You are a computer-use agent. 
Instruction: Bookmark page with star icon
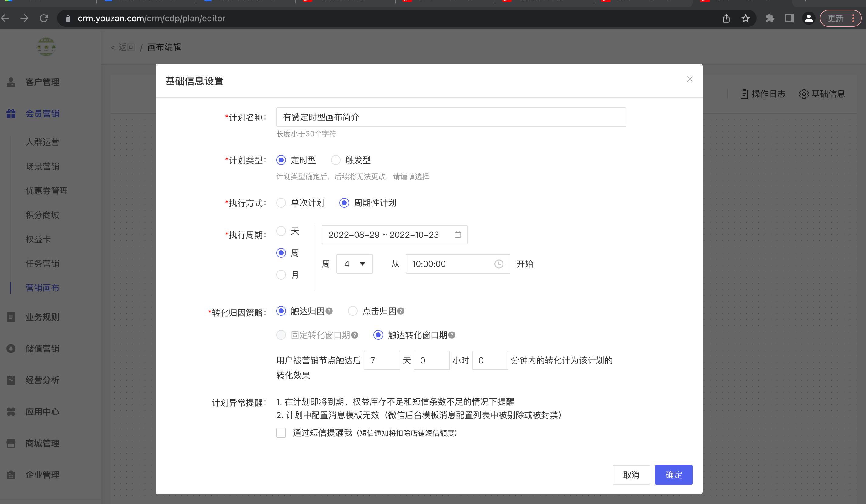(745, 18)
